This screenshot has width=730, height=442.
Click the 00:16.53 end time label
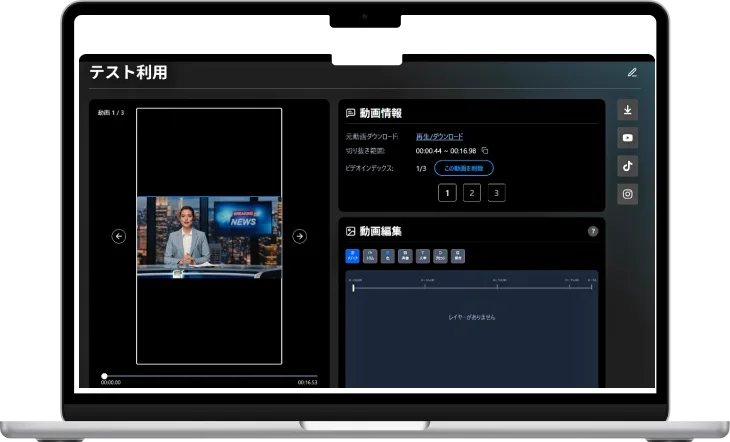[307, 382]
